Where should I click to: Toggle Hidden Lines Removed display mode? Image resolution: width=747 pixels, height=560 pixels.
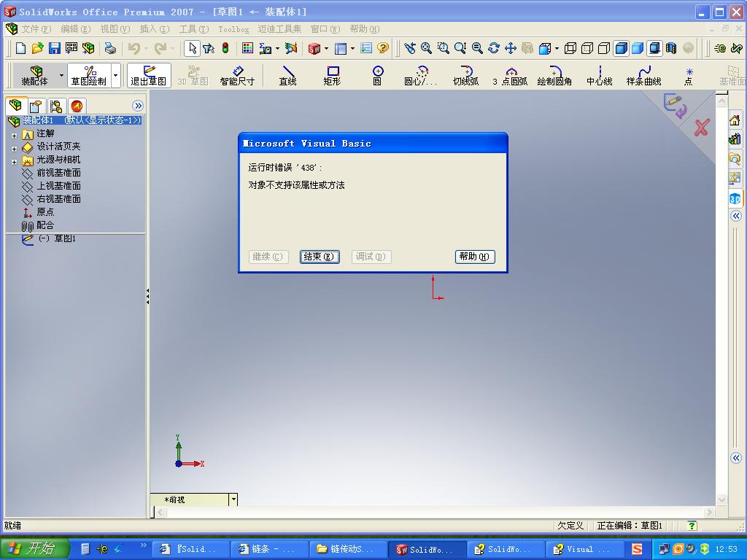coord(603,48)
